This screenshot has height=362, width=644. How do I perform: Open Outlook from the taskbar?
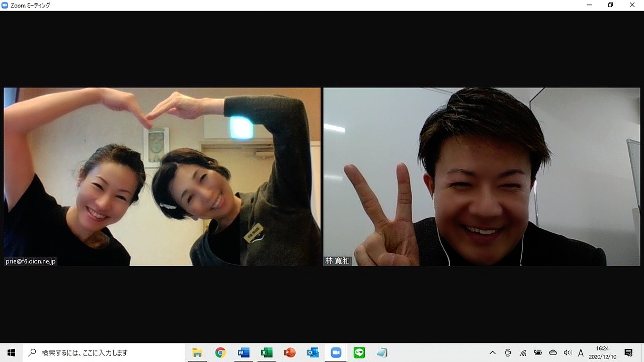tap(313, 353)
